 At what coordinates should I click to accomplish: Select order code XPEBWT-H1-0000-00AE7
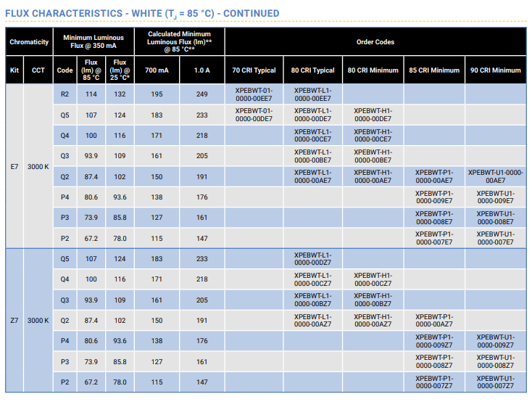coord(373,176)
